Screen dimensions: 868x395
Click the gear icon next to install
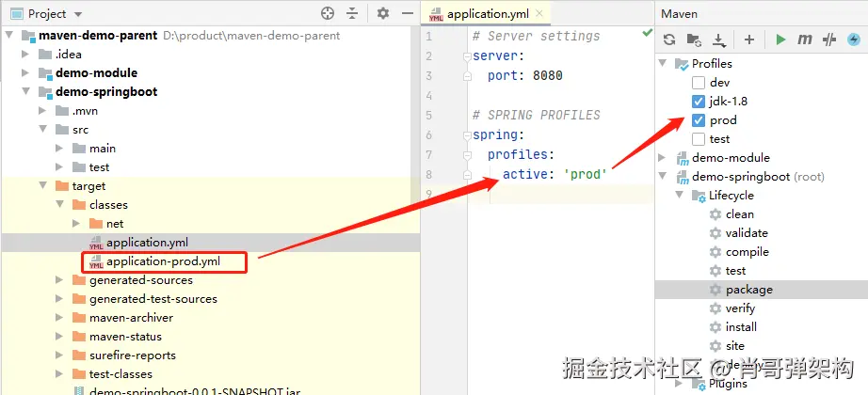[x=715, y=327]
